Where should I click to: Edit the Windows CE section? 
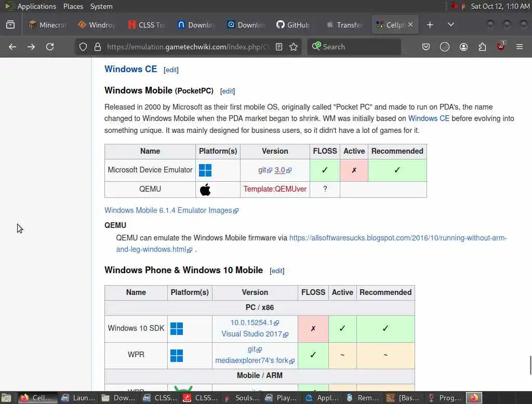click(171, 70)
